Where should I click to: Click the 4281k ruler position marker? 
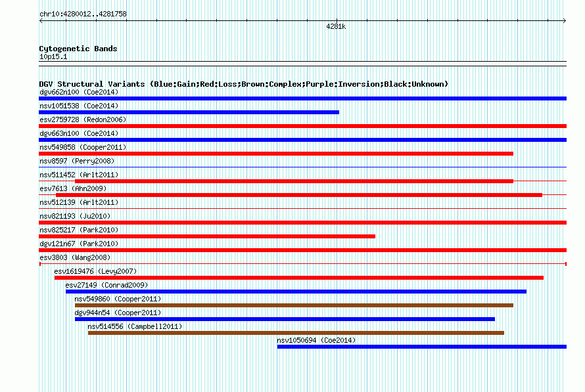click(x=336, y=26)
